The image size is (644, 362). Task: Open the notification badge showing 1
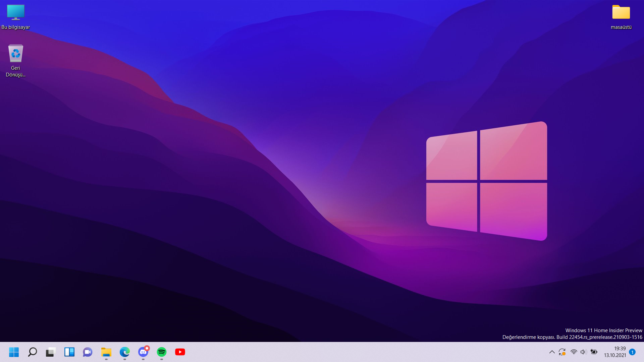point(632,352)
